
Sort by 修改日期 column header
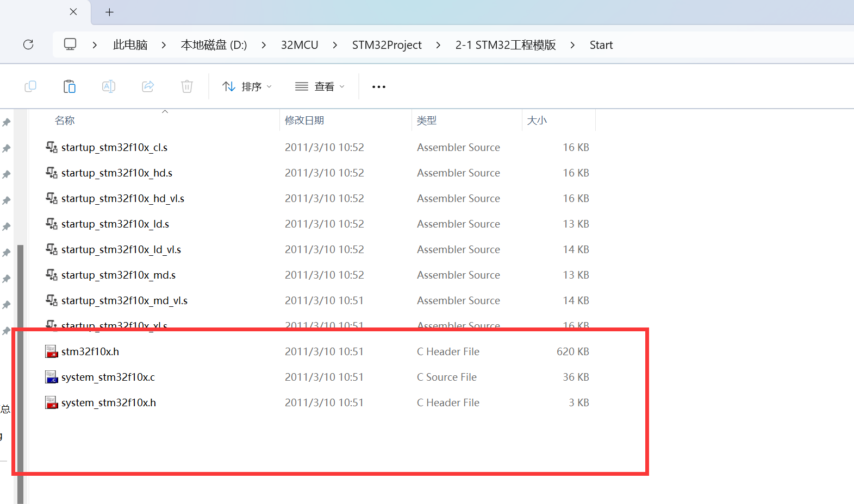pyautogui.click(x=304, y=121)
